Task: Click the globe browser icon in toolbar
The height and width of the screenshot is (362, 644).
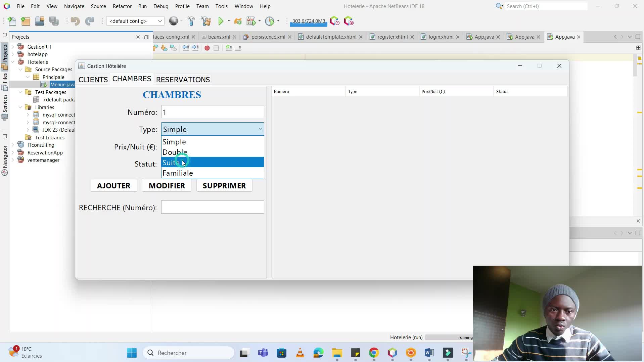Action: coord(174,21)
